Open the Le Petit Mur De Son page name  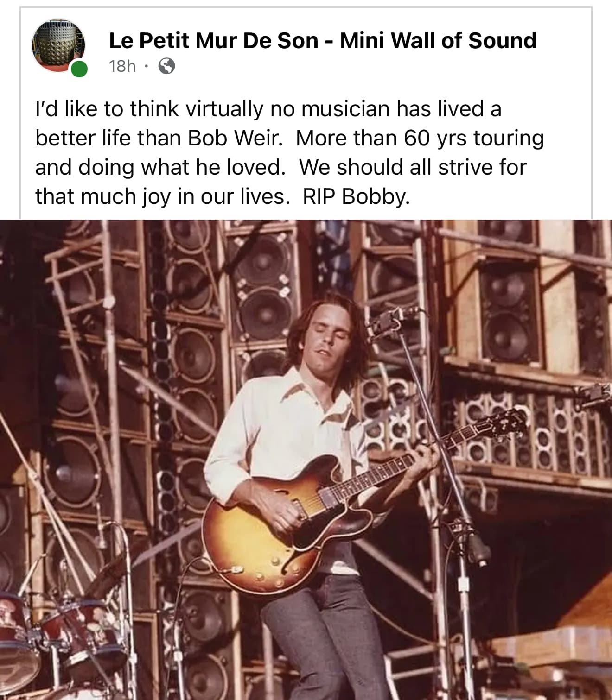(x=214, y=41)
